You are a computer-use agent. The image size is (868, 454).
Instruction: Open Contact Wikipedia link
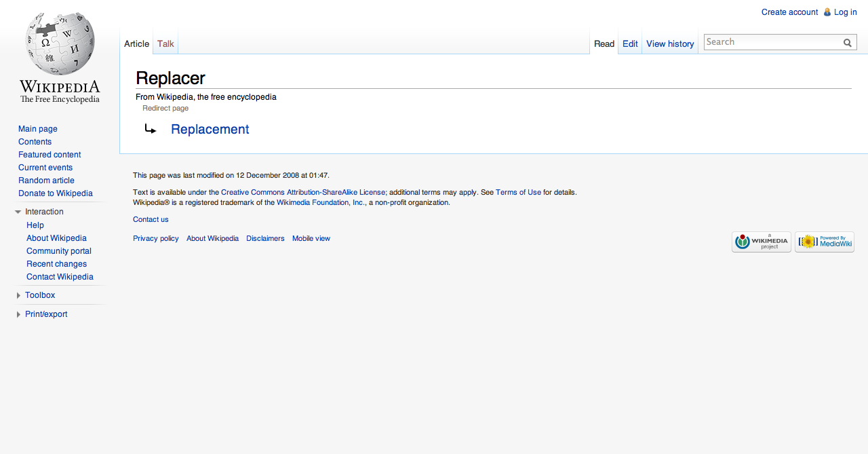pos(60,277)
